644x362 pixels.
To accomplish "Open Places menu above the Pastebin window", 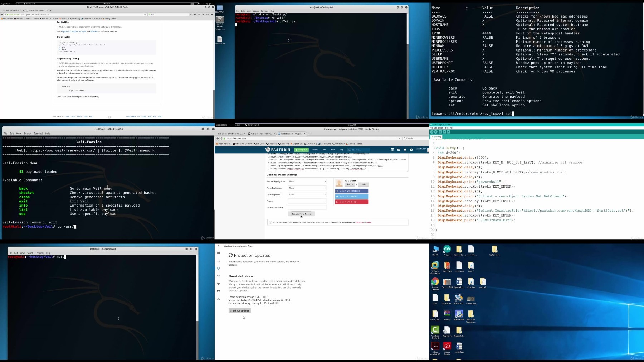I will (x=238, y=125).
